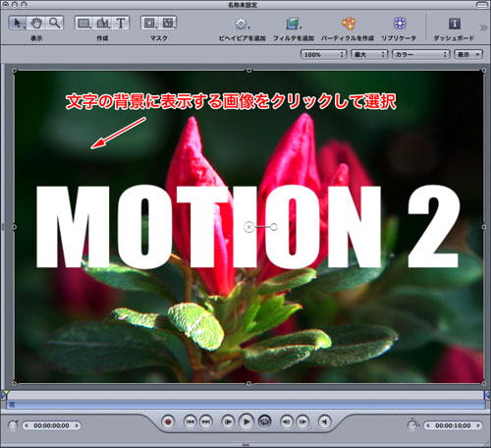Click the bottom-right bounding box handle
The width and height of the screenshot is (491, 448).
point(484,383)
